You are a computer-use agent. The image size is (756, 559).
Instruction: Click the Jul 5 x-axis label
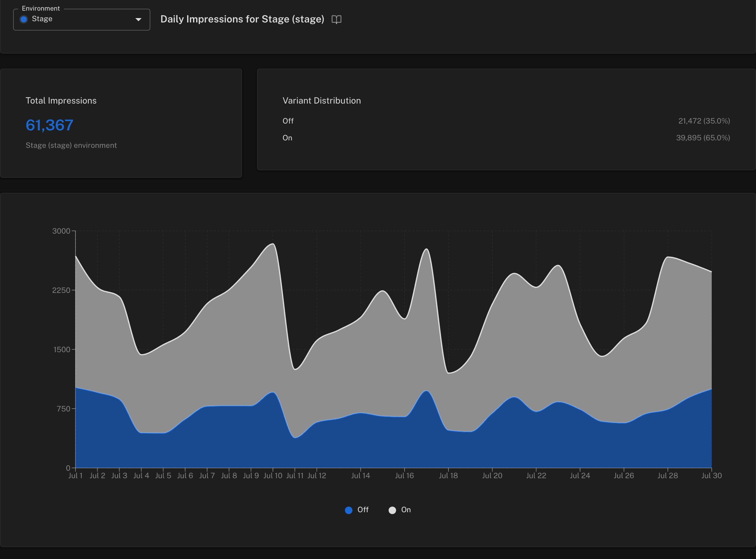click(163, 475)
